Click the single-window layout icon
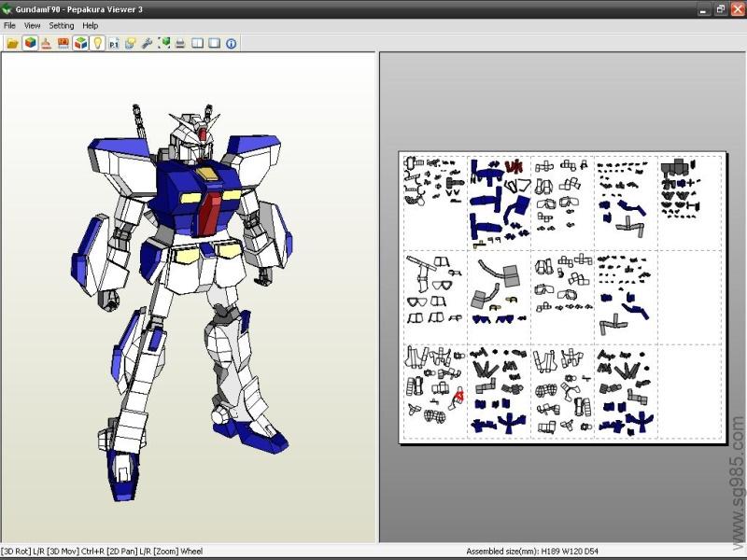747x560 pixels. click(x=216, y=42)
